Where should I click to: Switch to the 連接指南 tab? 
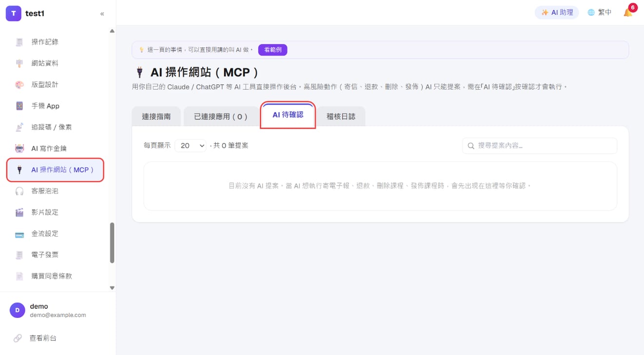tap(156, 117)
